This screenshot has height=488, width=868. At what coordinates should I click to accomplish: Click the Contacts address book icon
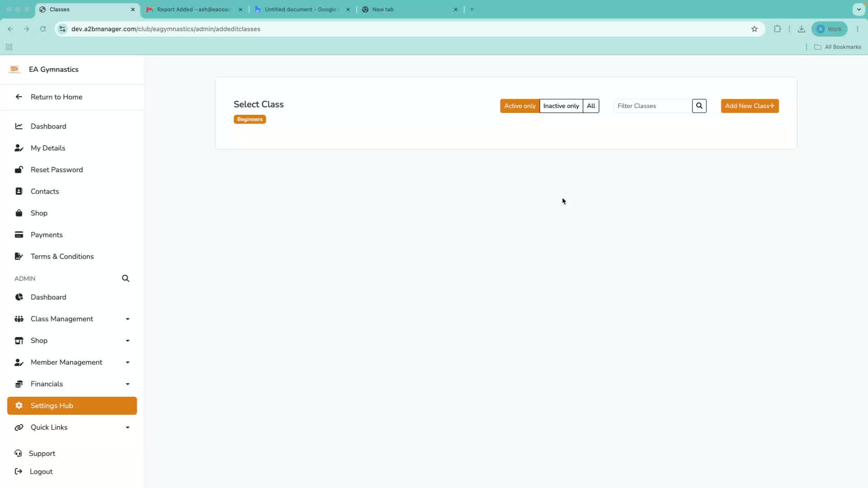[x=19, y=191]
